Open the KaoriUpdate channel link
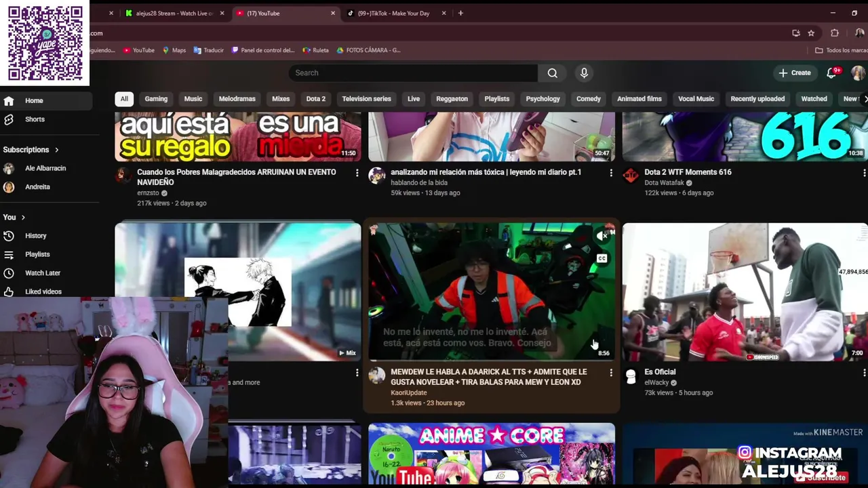Screen dimensions: 868x488 tap(409, 393)
